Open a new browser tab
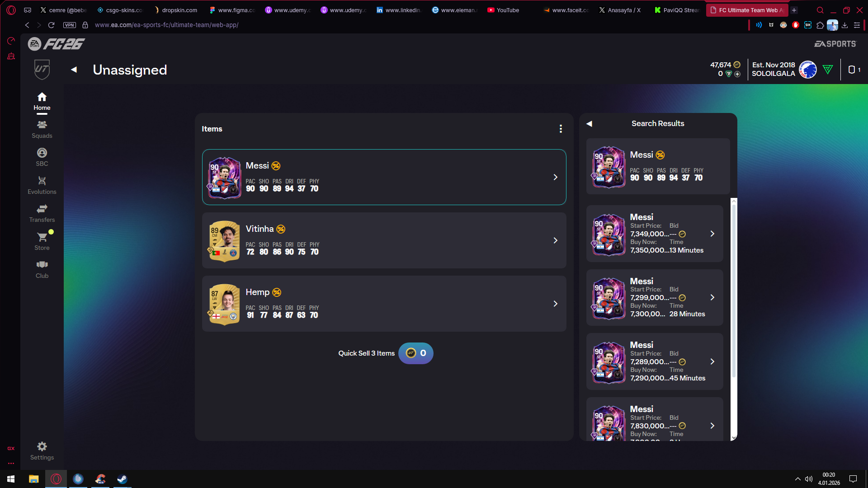Viewport: 868px width, 488px height. (x=794, y=10)
